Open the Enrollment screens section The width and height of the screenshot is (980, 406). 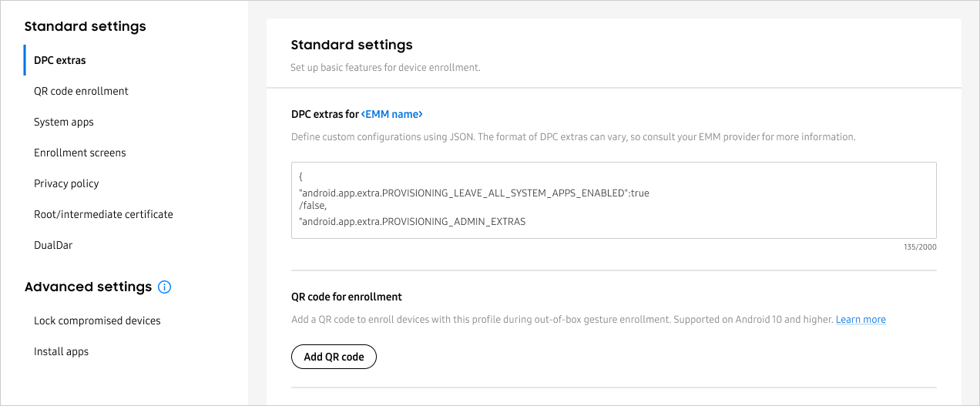[80, 153]
